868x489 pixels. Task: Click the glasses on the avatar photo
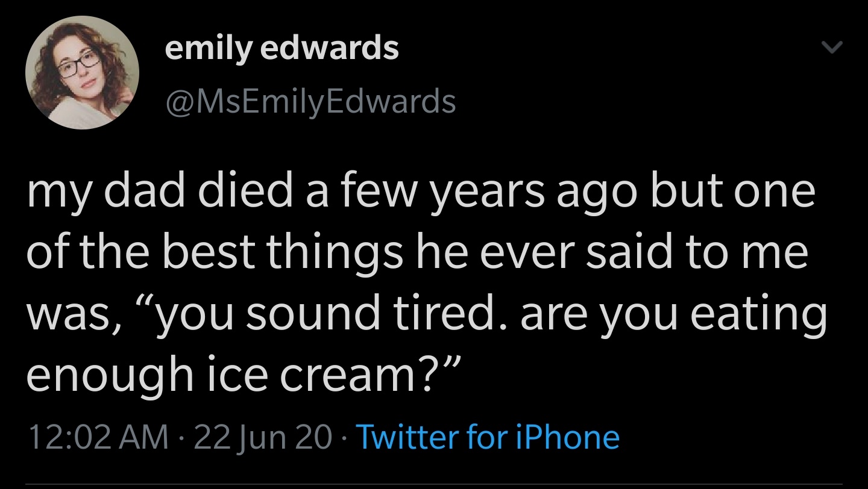pyautogui.click(x=78, y=63)
